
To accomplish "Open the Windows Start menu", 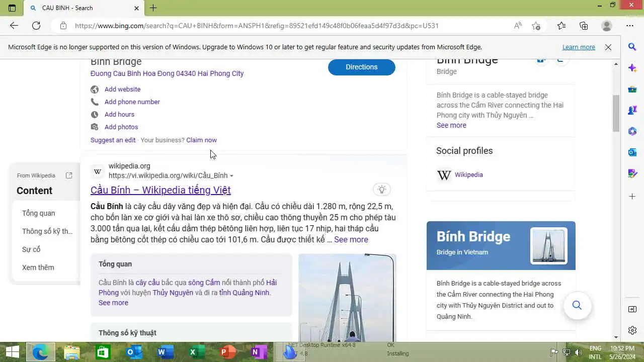I will 12,352.
